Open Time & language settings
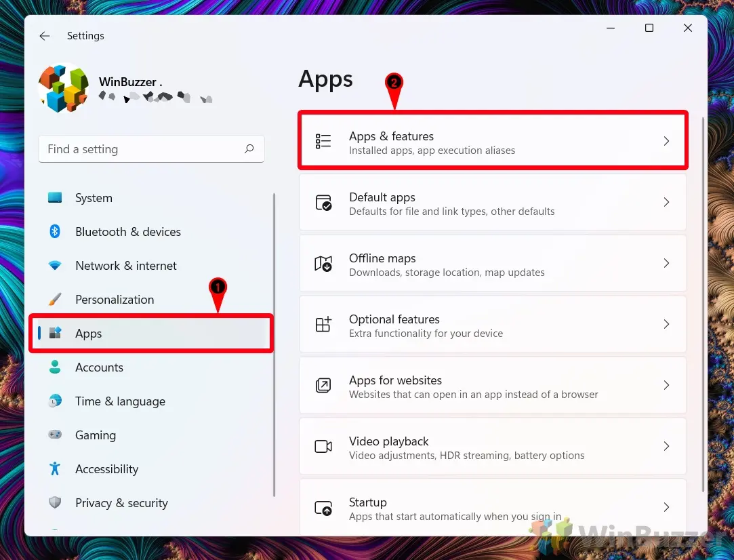Viewport: 734px width, 560px height. (x=150, y=401)
